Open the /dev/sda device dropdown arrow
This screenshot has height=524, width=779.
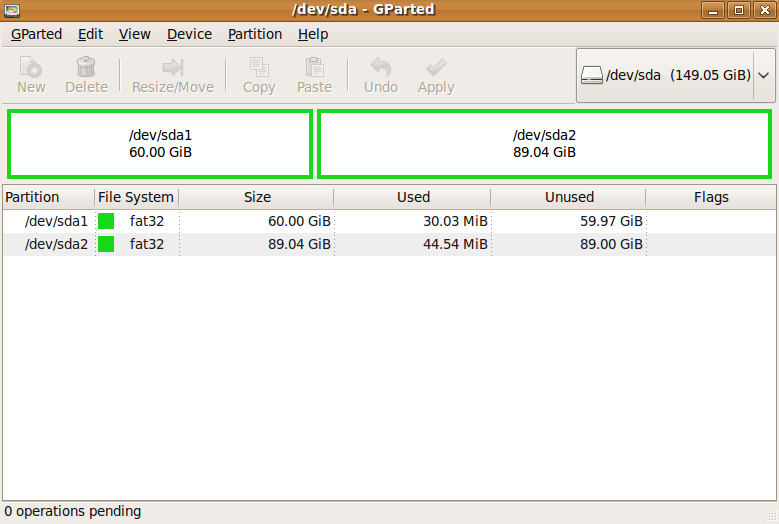pyautogui.click(x=764, y=75)
